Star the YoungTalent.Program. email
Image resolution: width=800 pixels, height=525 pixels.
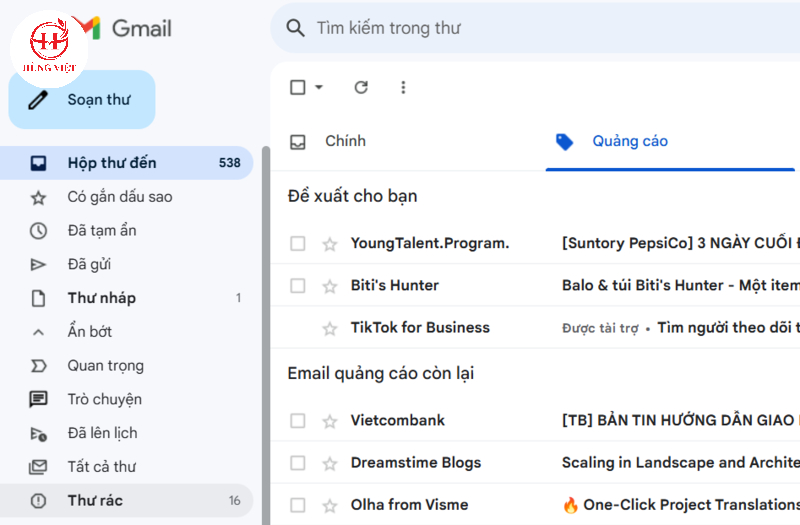click(330, 244)
